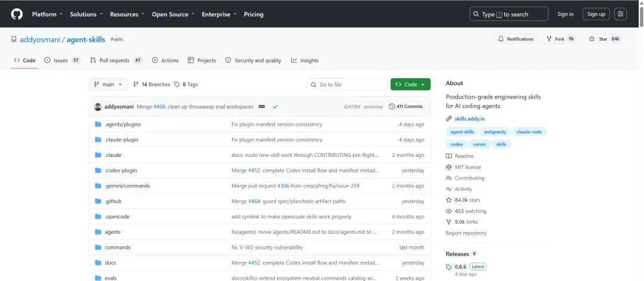Open the .gemini/commands folder name

[128, 186]
